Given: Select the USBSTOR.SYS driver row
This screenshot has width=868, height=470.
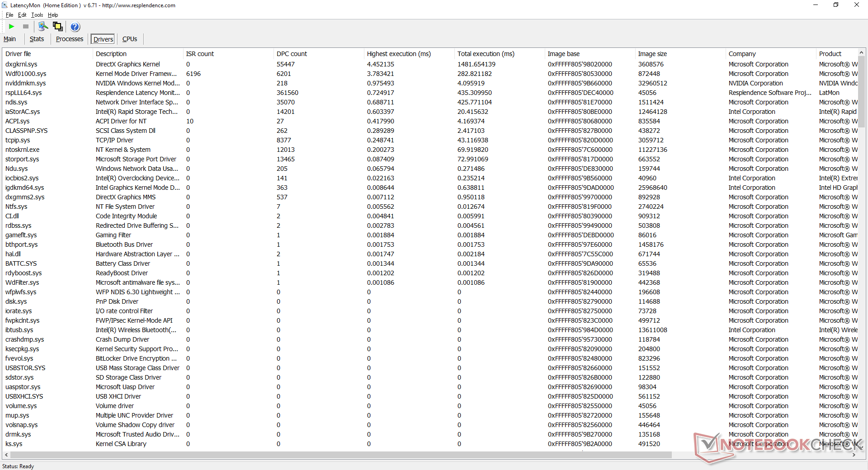Looking at the screenshot, I should coord(430,368).
